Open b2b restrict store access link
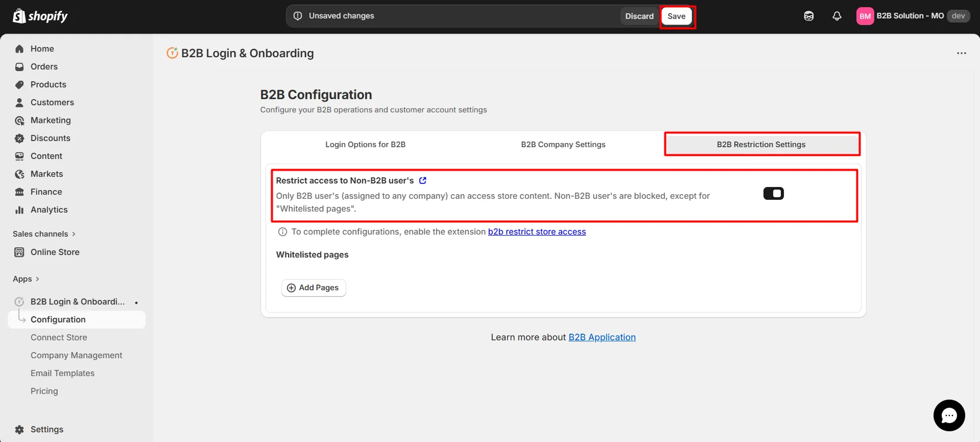This screenshot has width=980, height=442. (537, 231)
